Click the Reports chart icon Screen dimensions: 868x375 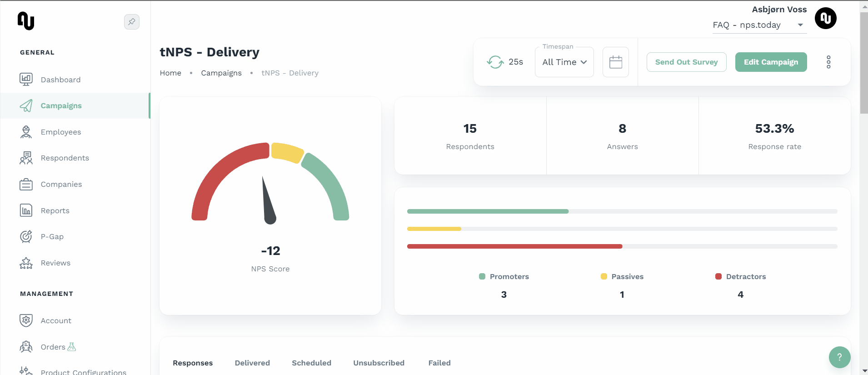coord(26,210)
